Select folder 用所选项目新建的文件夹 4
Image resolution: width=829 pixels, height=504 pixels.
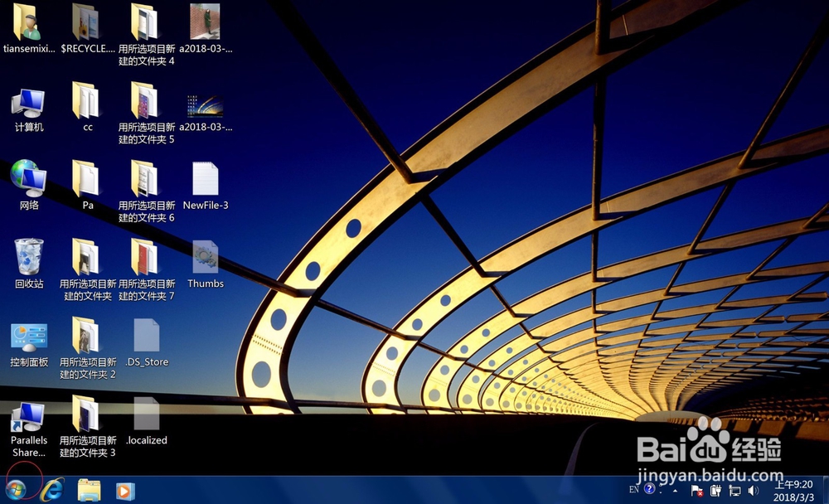pos(146,23)
